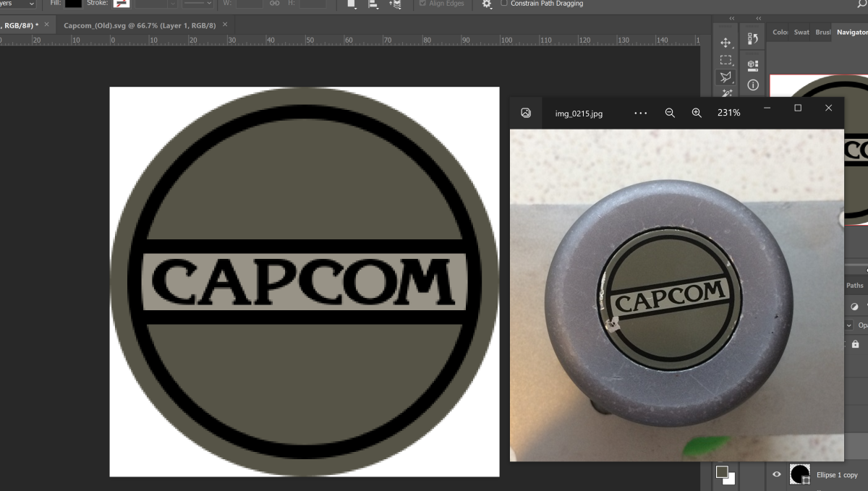Switch to the Color panel tab
The image size is (868, 491).
click(x=780, y=32)
